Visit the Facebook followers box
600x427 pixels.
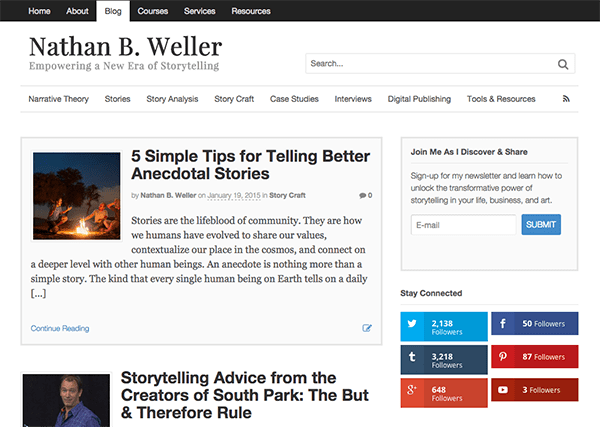[x=535, y=325]
